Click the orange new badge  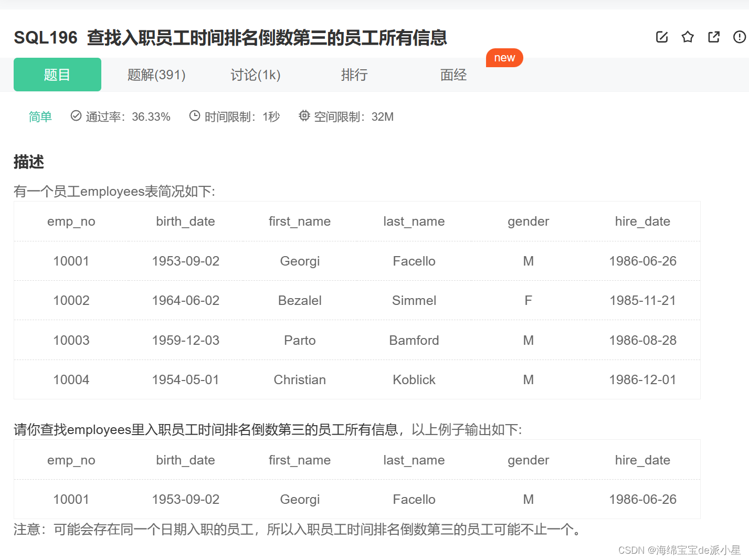(504, 58)
